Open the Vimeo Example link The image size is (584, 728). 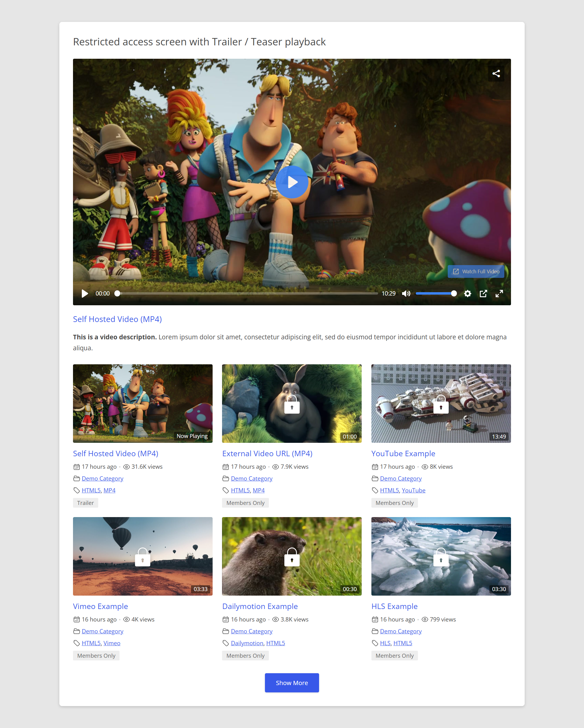click(x=100, y=606)
